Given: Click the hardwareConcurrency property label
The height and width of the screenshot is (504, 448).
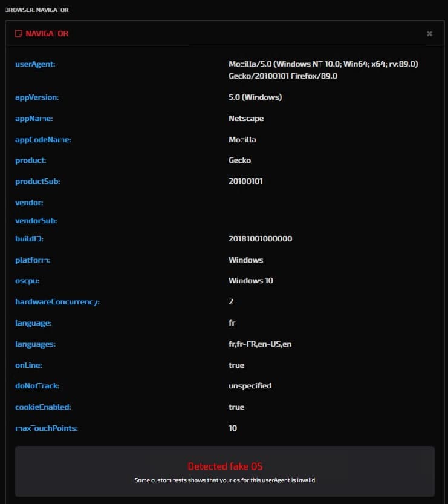Looking at the screenshot, I should click(57, 302).
